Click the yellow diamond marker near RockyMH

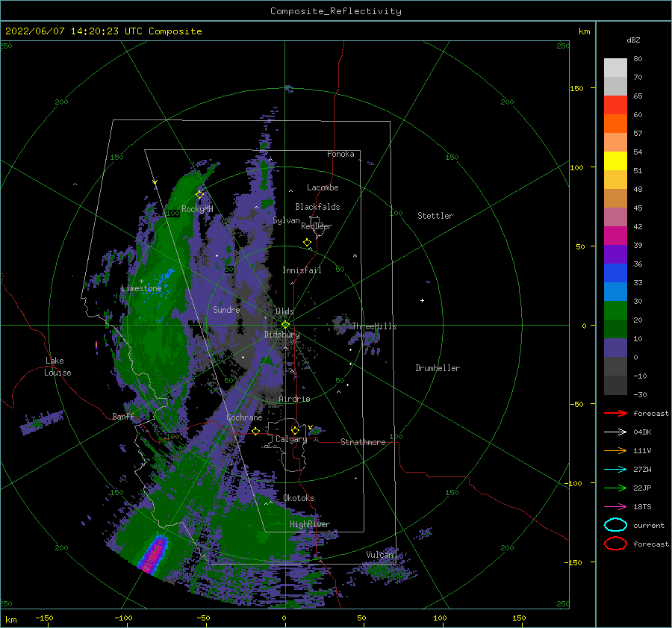[199, 195]
